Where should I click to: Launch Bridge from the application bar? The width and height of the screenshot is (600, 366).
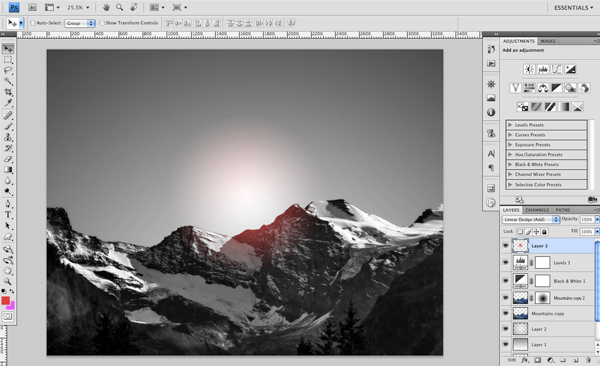click(x=33, y=7)
